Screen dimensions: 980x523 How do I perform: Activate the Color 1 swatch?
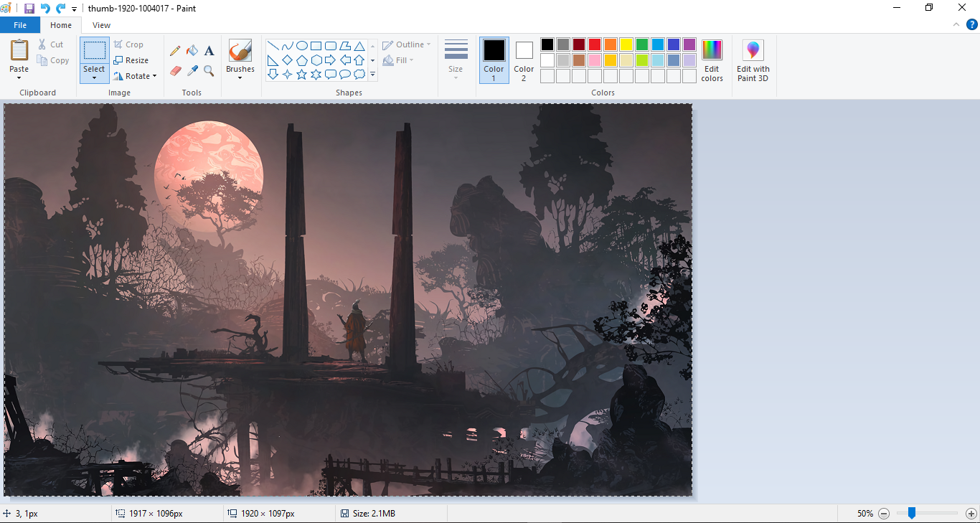pyautogui.click(x=494, y=60)
